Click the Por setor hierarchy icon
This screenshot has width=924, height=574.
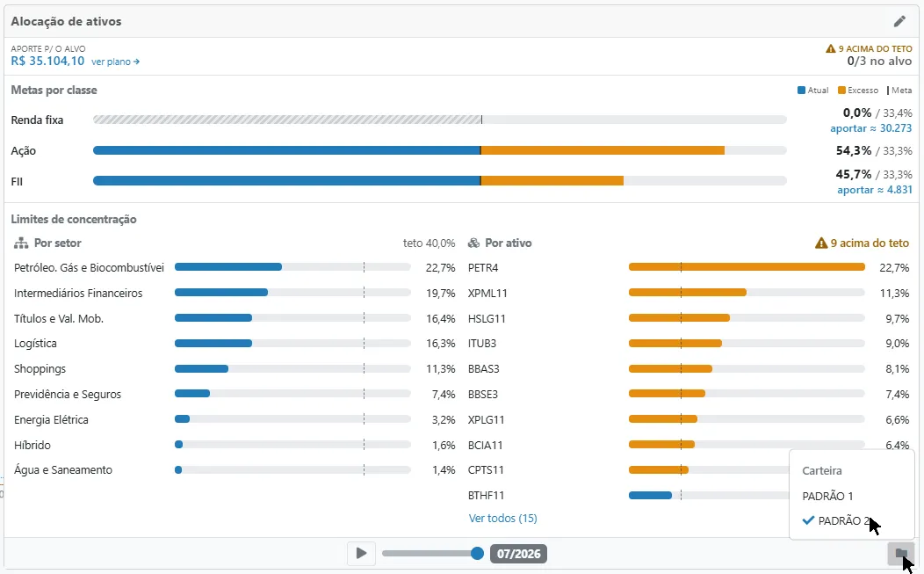[x=21, y=243]
